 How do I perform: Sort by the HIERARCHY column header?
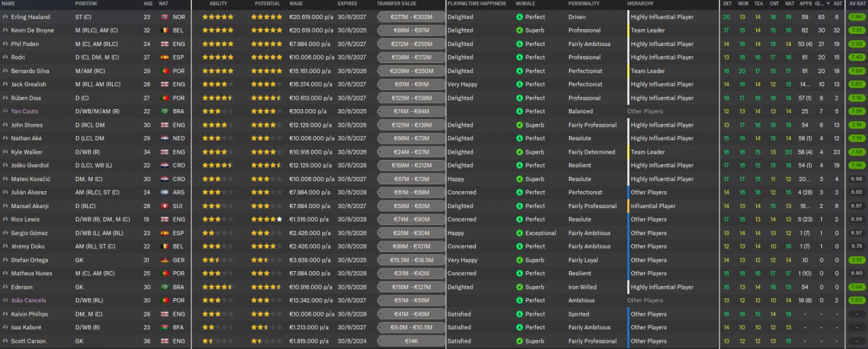[x=641, y=4]
